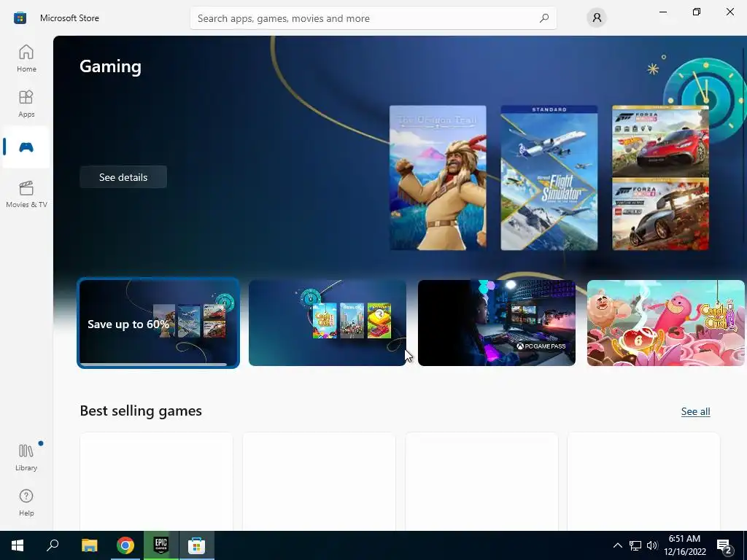Select the Candy Crush banner

coord(665,323)
